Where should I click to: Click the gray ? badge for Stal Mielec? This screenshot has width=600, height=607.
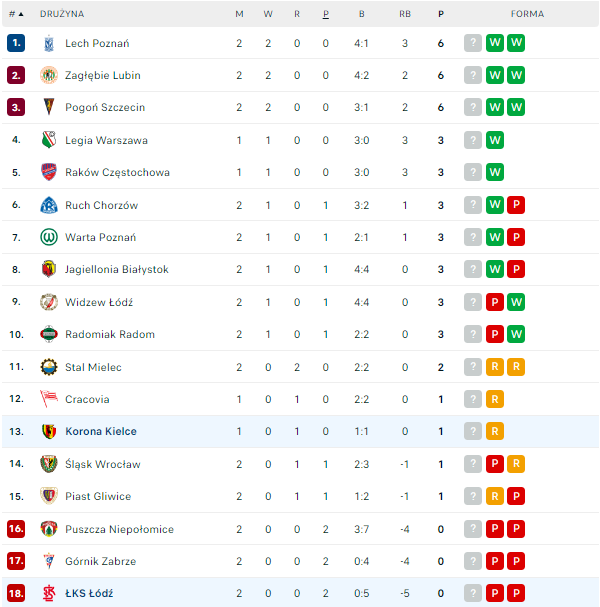pos(473,367)
